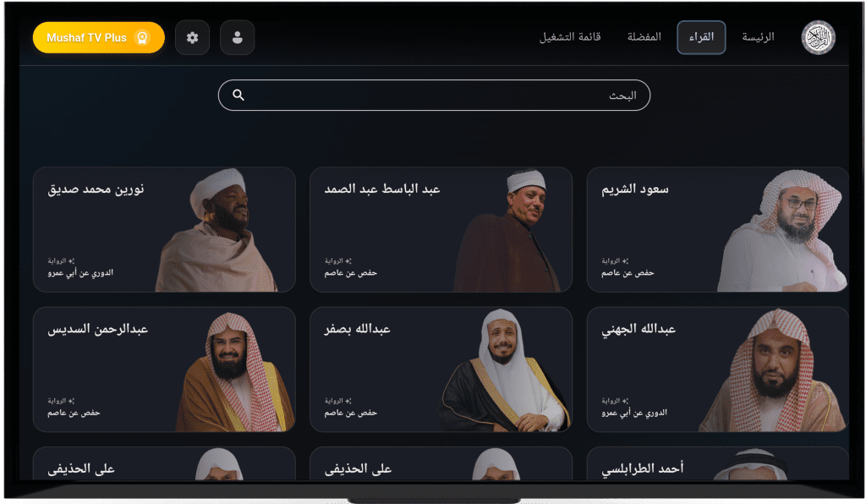Click the magnifier search icon

(x=238, y=96)
